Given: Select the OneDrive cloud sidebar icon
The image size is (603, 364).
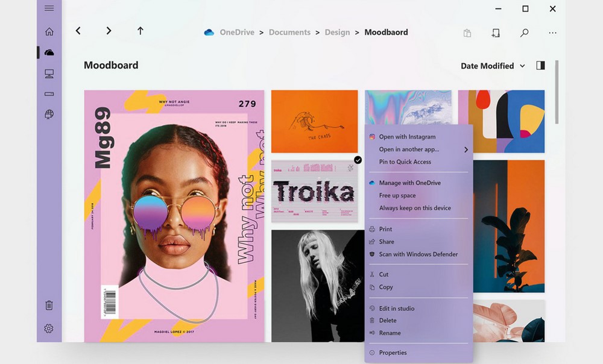Looking at the screenshot, I should click(x=49, y=52).
